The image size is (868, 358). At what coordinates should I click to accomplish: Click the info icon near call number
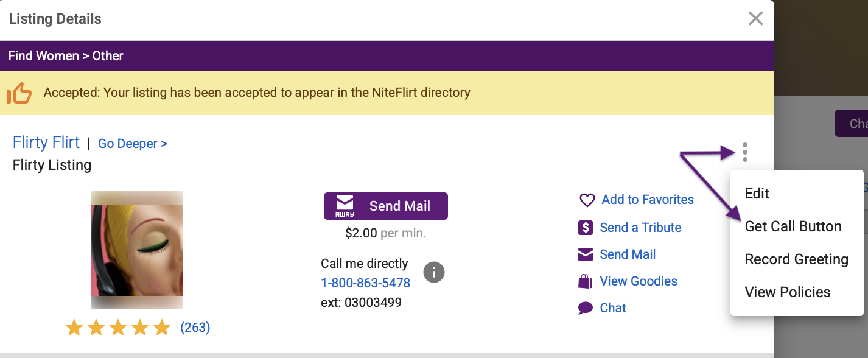(x=434, y=272)
